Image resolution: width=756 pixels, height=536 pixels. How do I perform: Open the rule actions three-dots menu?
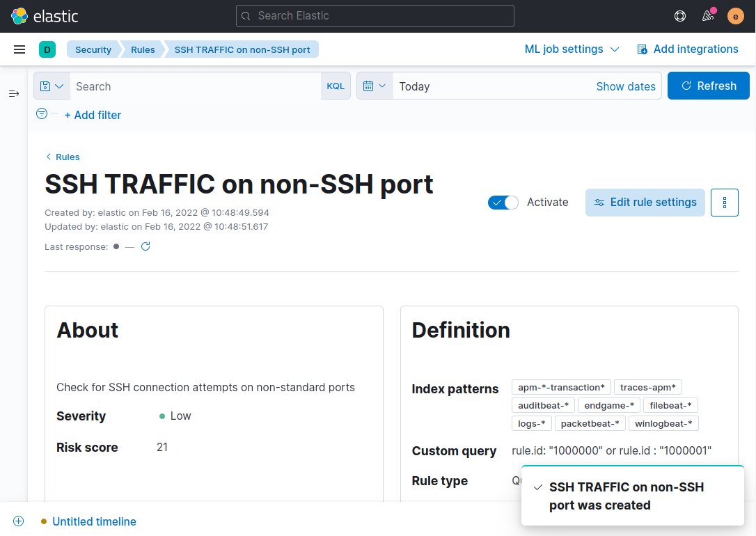[x=724, y=203]
